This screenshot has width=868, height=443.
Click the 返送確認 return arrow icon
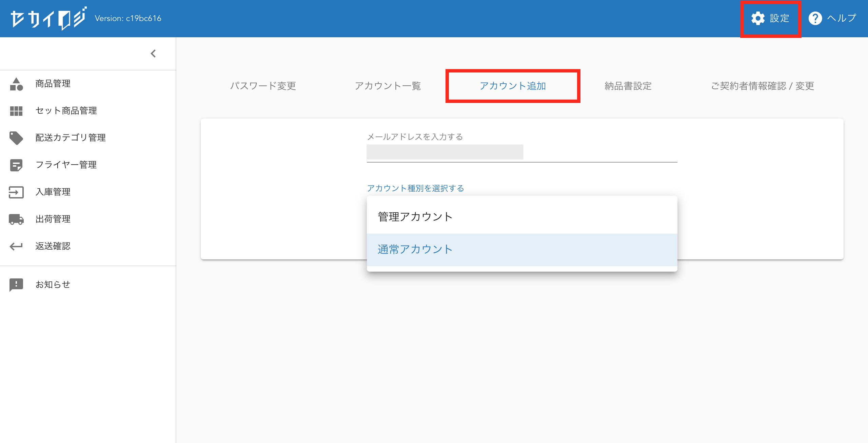click(16, 246)
